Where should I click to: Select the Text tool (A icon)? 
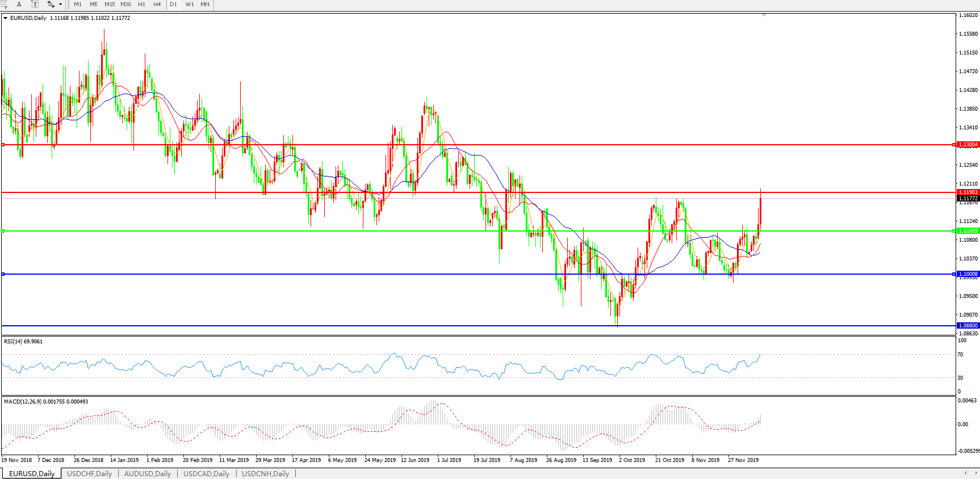click(x=19, y=5)
